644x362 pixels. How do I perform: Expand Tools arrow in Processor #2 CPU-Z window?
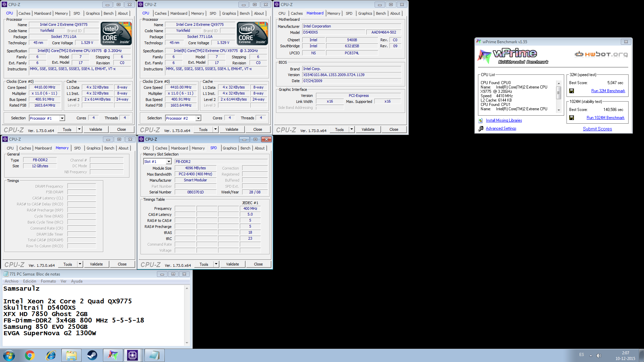(216, 129)
